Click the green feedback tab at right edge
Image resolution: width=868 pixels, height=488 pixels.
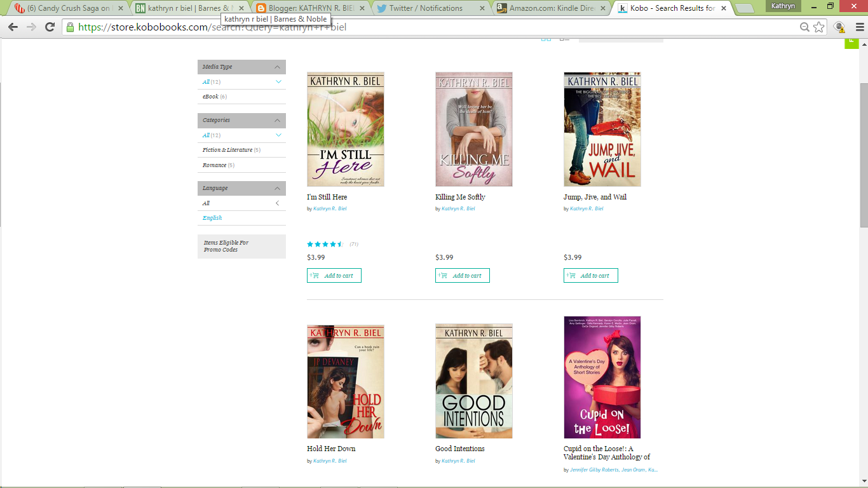[851, 43]
